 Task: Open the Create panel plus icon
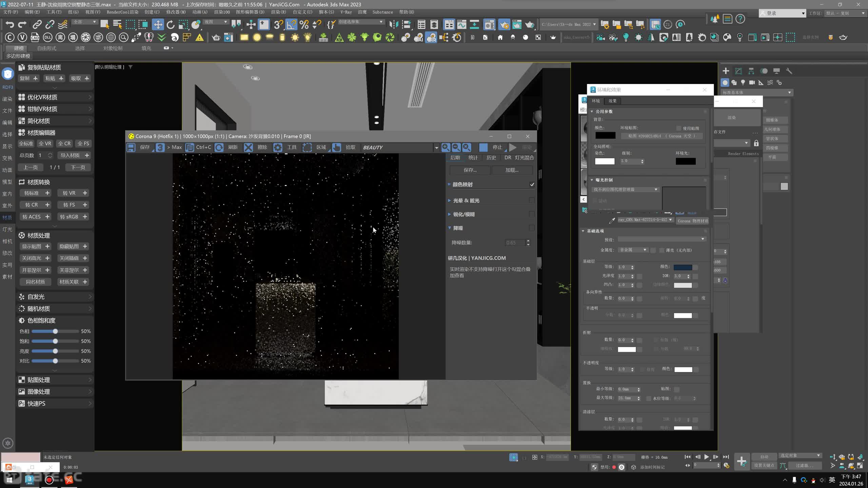pos(726,71)
